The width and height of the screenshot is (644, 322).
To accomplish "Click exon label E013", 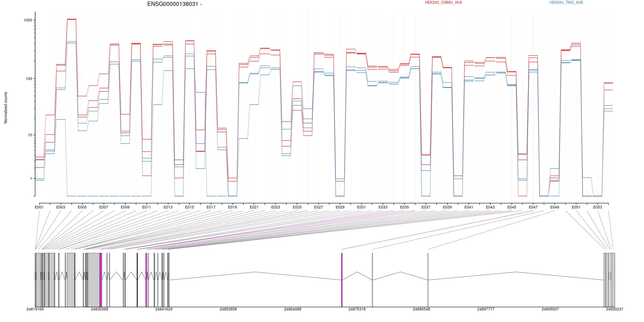I will coord(168,207).
